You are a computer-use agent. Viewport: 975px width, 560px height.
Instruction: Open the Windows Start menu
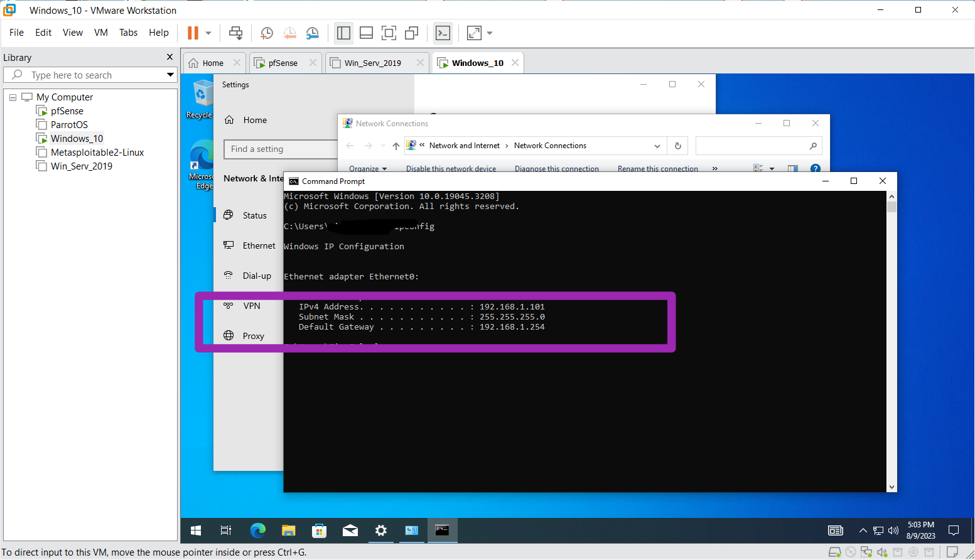point(196,530)
